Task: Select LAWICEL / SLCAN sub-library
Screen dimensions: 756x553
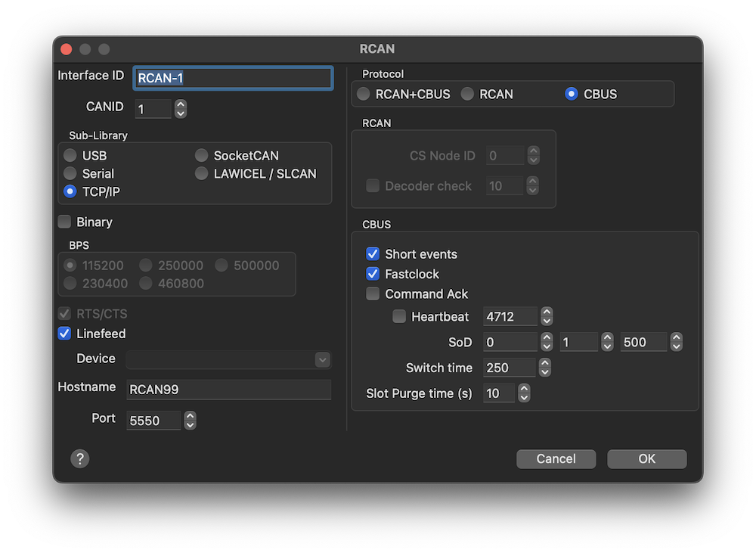Action: pyautogui.click(x=202, y=174)
